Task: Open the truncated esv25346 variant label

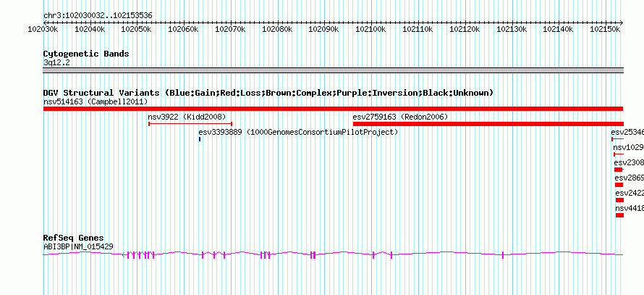Action: click(627, 132)
